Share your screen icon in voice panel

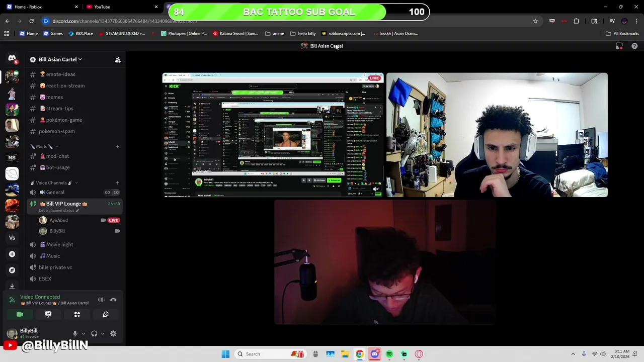(48, 314)
